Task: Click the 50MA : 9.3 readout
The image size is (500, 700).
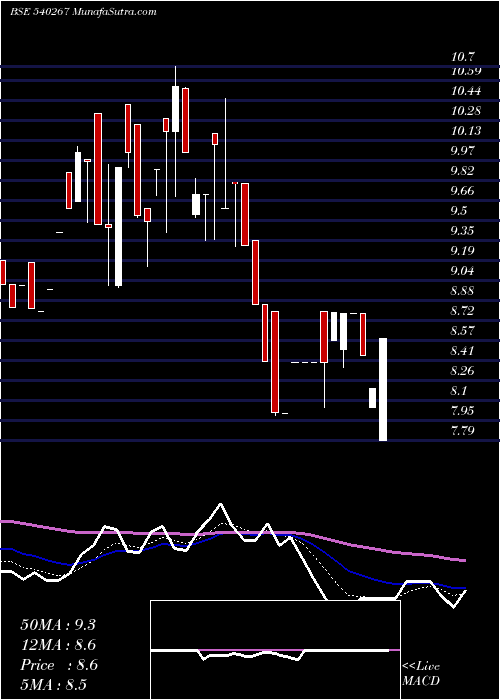Action: pyautogui.click(x=58, y=625)
